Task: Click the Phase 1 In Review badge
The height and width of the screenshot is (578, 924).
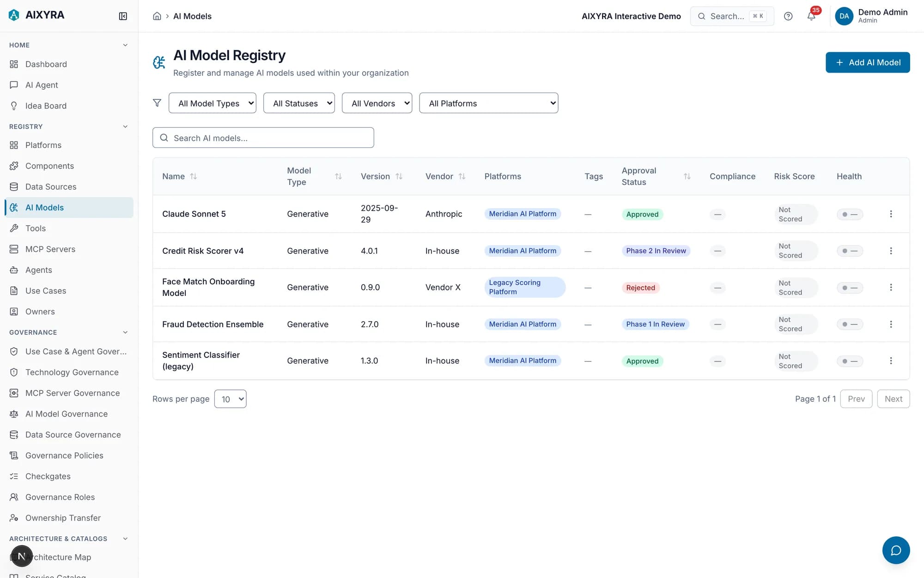Action: (656, 324)
